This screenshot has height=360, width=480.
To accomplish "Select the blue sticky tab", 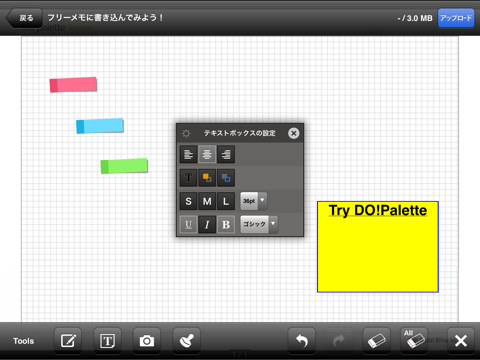I will [x=100, y=126].
